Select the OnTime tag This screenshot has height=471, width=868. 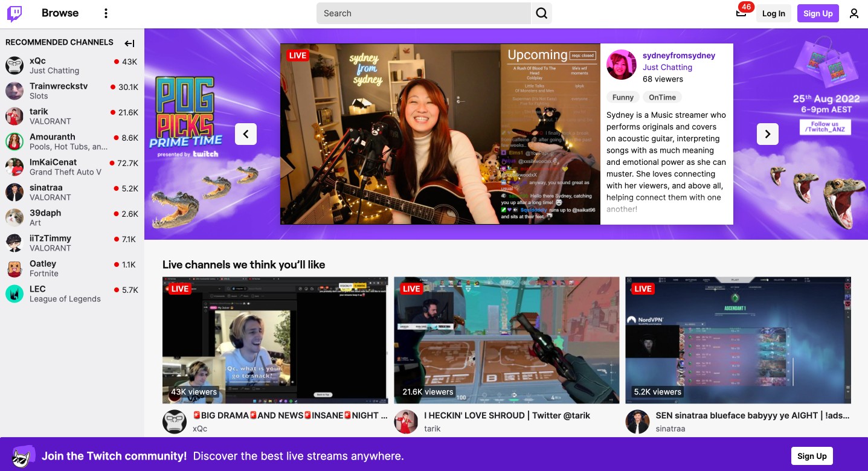point(663,97)
